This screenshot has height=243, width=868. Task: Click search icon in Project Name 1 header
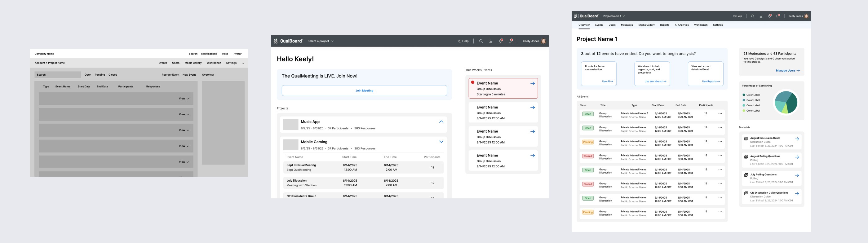[x=752, y=16]
